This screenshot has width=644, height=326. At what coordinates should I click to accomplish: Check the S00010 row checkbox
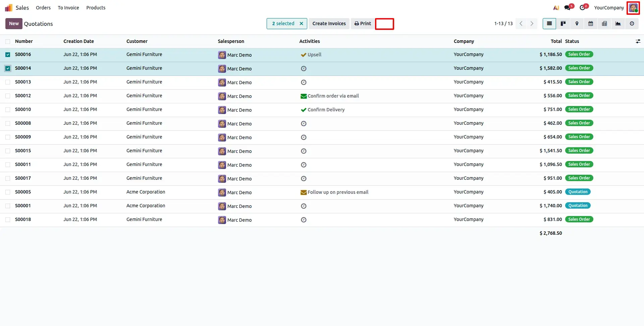(8, 110)
